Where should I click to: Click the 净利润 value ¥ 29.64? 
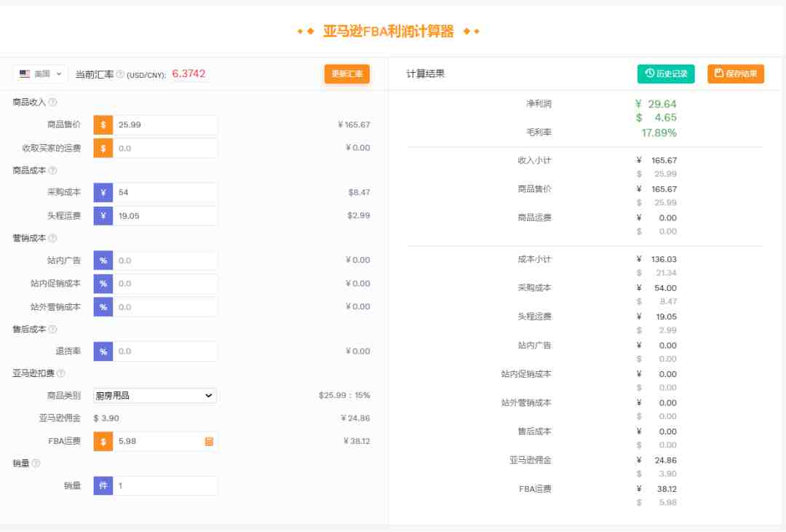click(x=656, y=104)
